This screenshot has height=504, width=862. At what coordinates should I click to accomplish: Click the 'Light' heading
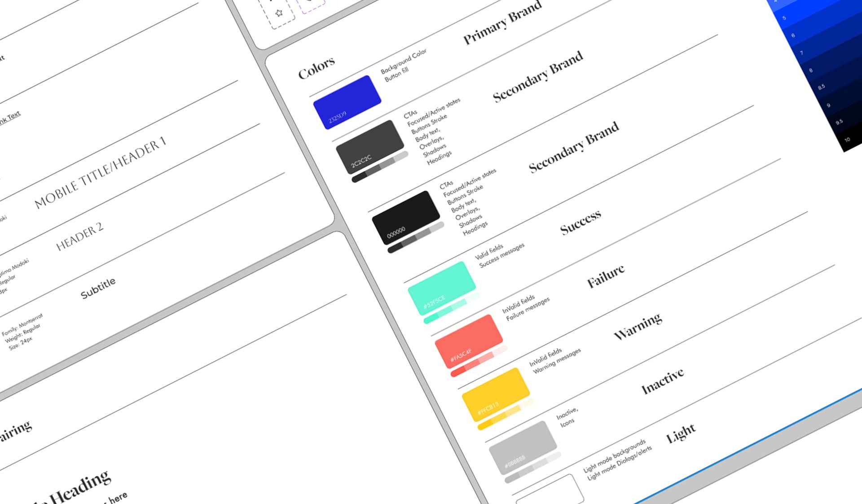point(681,433)
